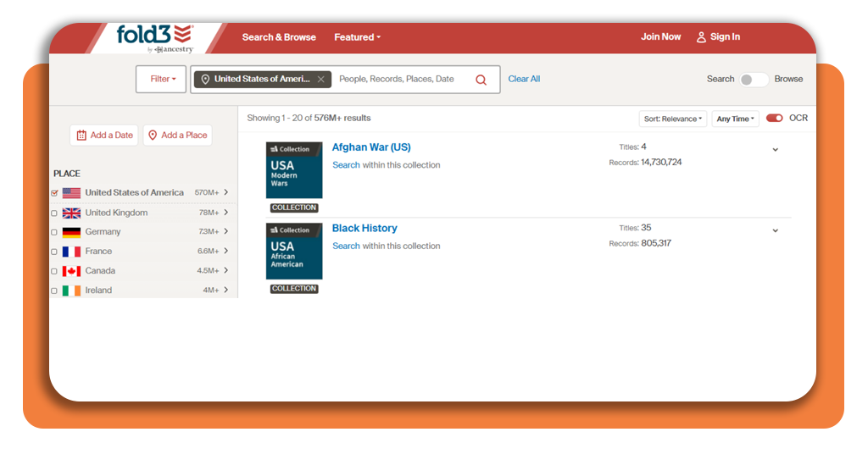Click the United States flag icon
Viewport: 868px width, 454px height.
[x=71, y=193]
